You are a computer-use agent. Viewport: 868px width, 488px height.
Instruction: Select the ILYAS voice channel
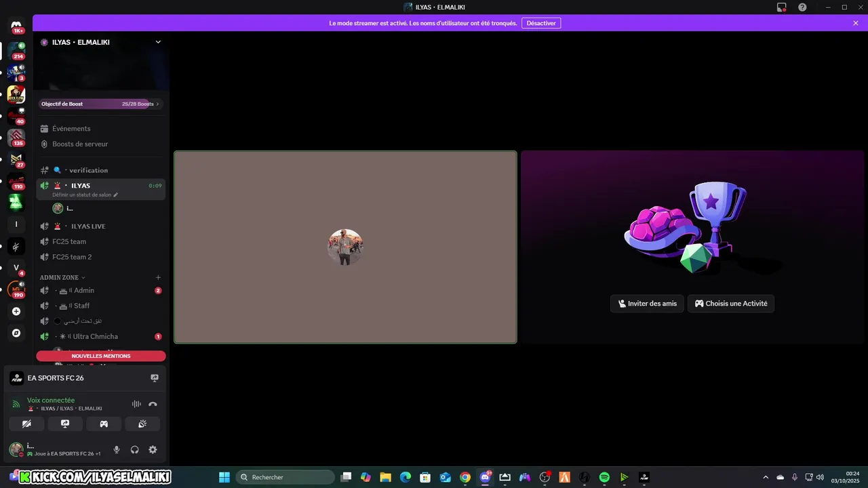tap(100, 186)
